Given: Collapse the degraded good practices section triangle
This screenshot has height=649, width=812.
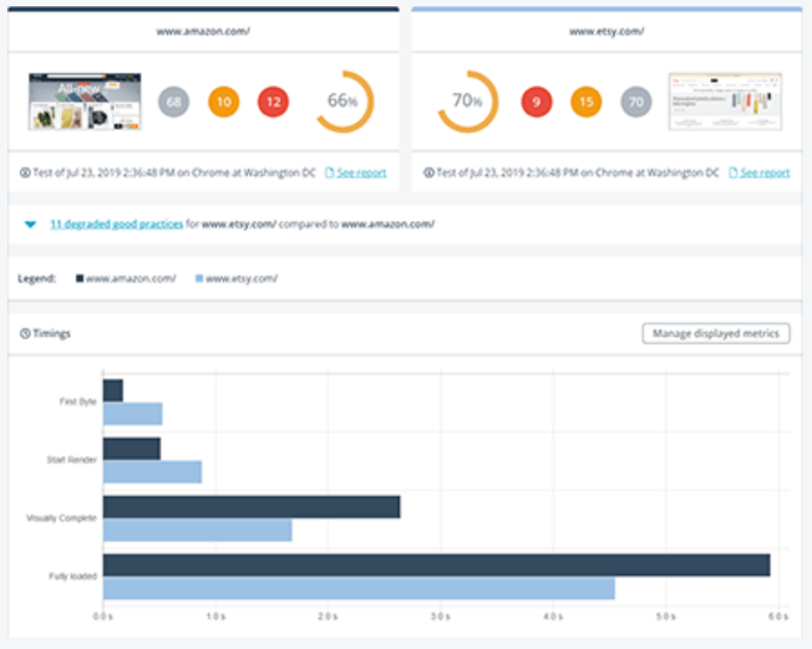Looking at the screenshot, I should 30,223.
